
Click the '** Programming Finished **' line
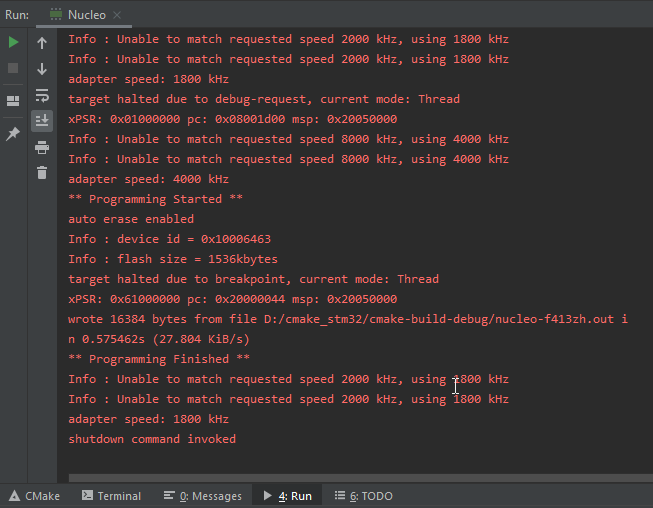(x=159, y=359)
